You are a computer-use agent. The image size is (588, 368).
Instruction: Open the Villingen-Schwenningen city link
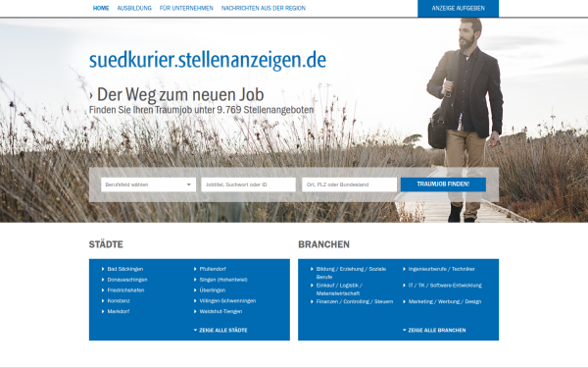(227, 301)
